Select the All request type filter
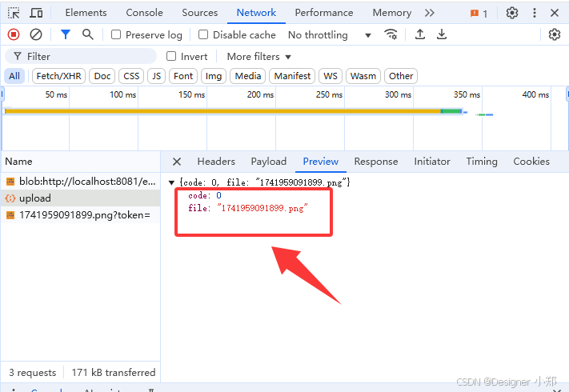 point(14,76)
